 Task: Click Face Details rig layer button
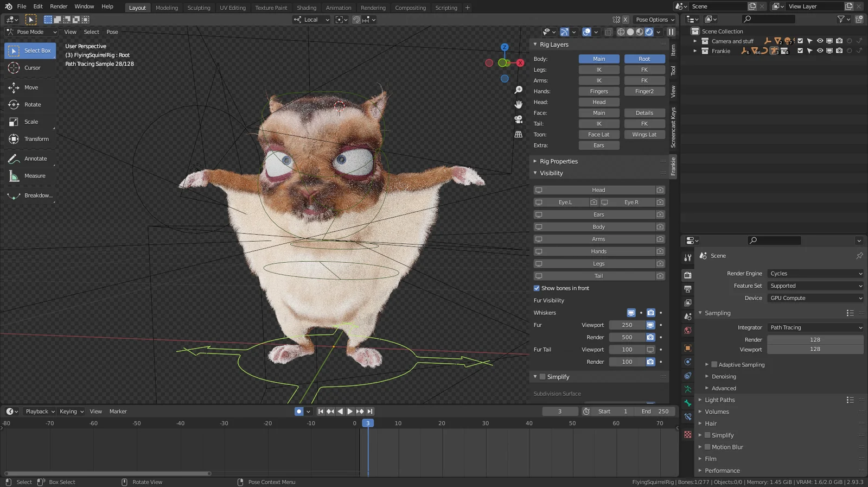644,113
